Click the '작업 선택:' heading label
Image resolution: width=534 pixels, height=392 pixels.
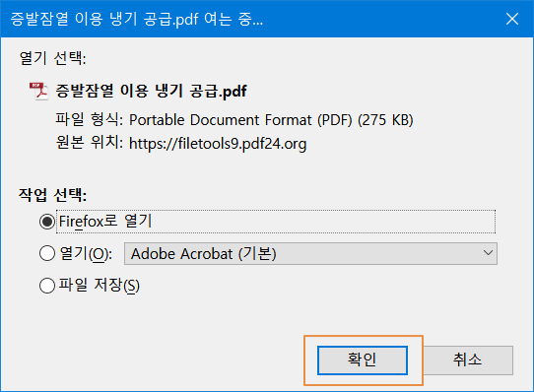[x=52, y=195]
